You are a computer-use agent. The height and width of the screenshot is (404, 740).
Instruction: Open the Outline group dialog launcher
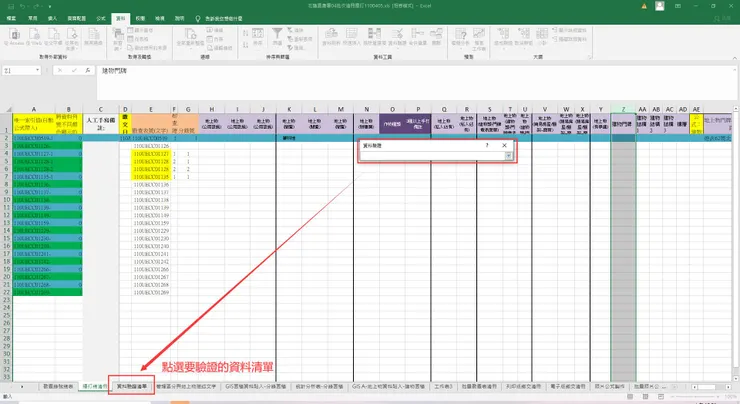(589, 57)
